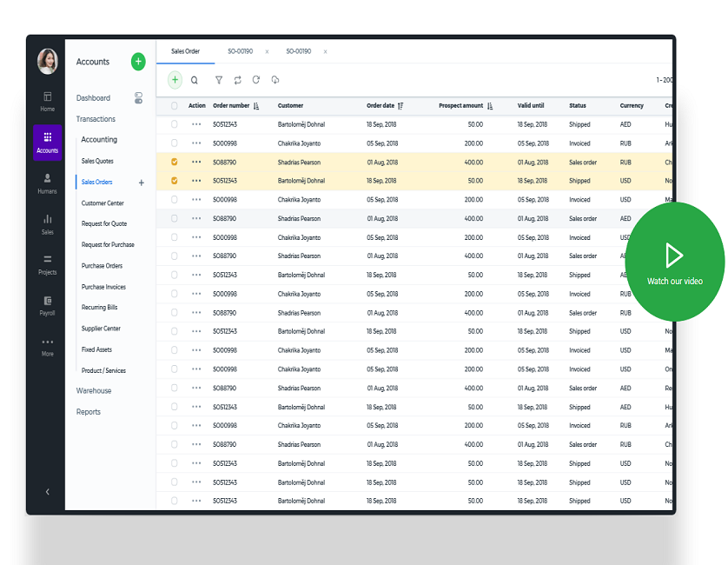Collapse the sidebar with the left chevron

pos(47,492)
